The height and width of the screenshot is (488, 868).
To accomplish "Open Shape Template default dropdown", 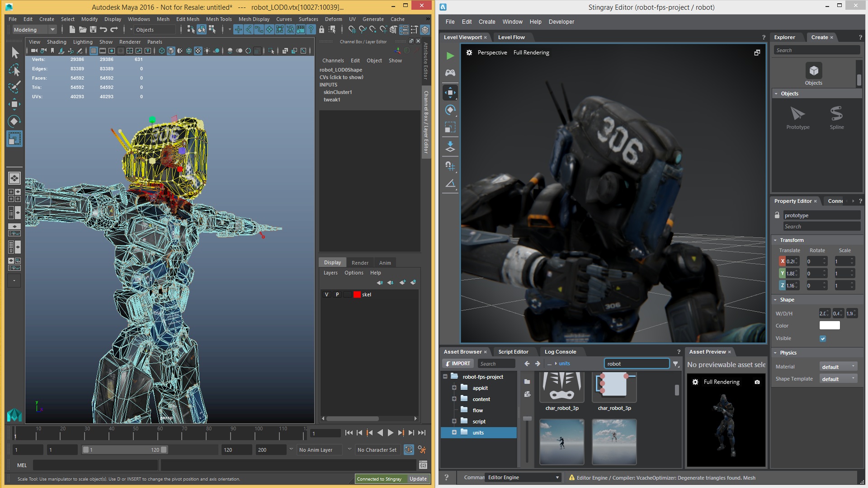I will [838, 379].
